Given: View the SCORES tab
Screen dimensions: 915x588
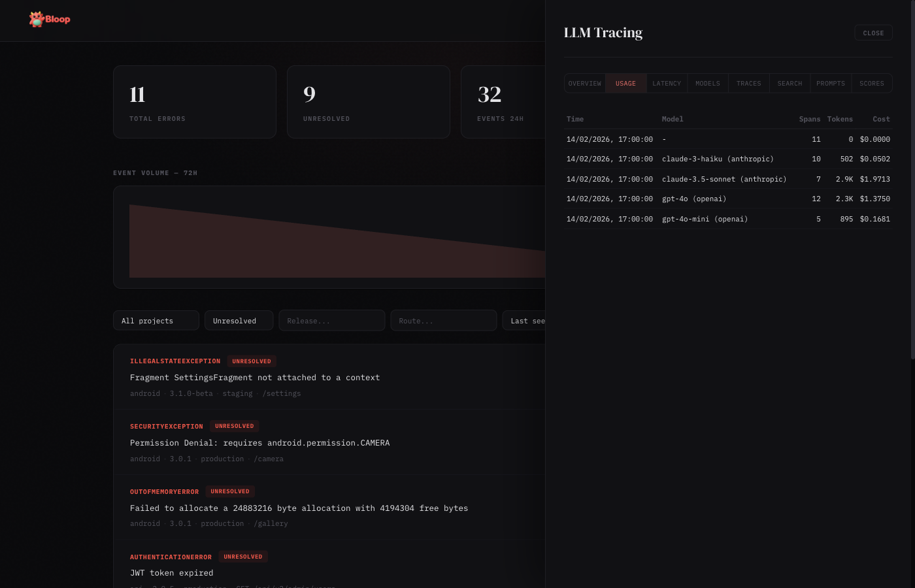Looking at the screenshot, I should [x=871, y=83].
